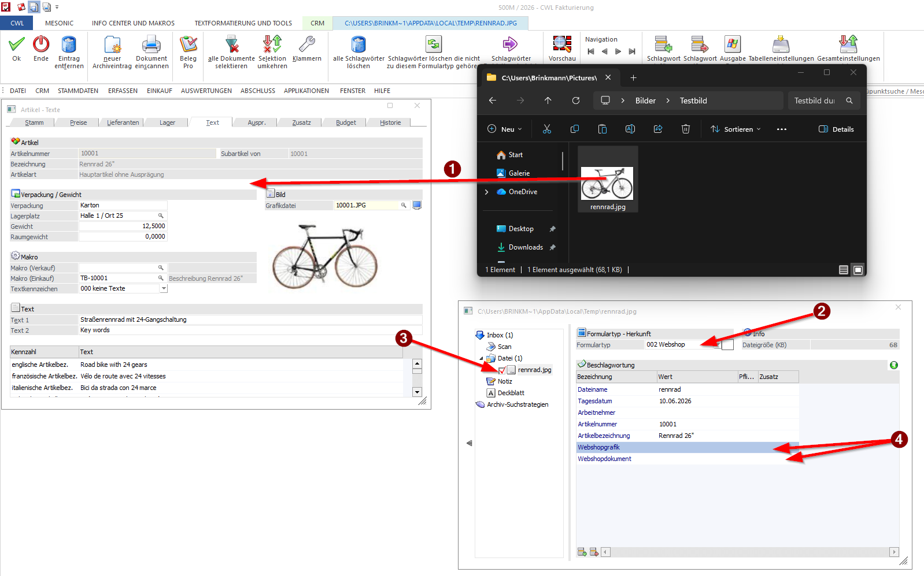Click Explorer back arrow
The image size is (924, 576).
tap(493, 101)
